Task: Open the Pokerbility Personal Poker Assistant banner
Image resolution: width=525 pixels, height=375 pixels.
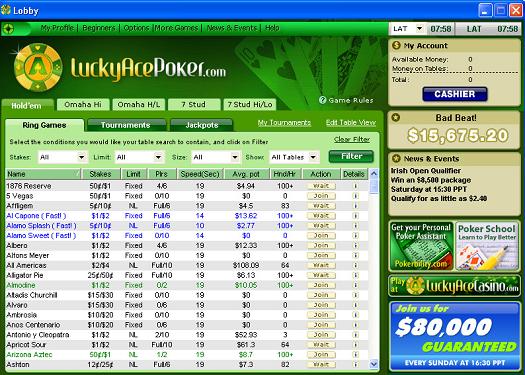Action: pyautogui.click(x=421, y=246)
